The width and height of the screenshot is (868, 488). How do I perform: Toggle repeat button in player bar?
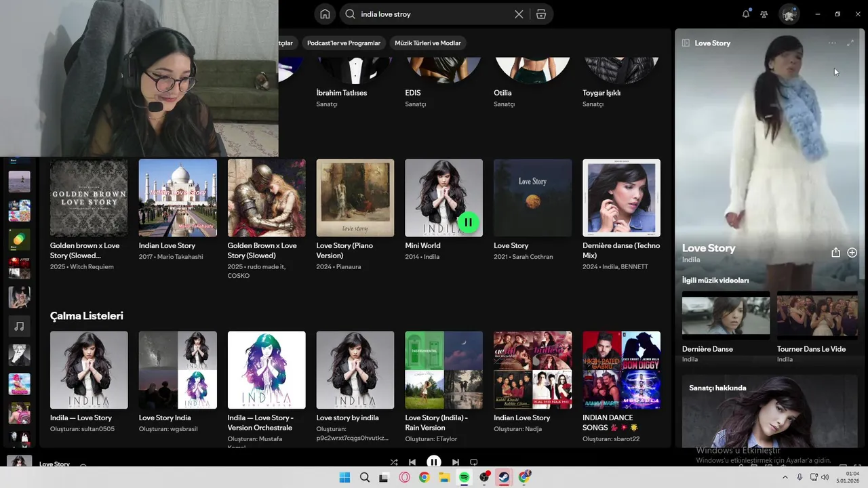coord(474,462)
